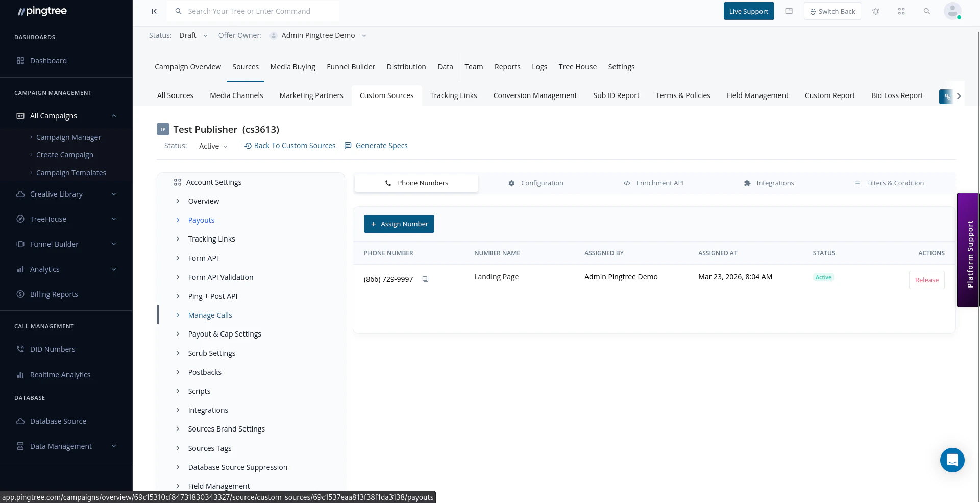Open the Integrations tab
The height and width of the screenshot is (503, 980).
(769, 183)
